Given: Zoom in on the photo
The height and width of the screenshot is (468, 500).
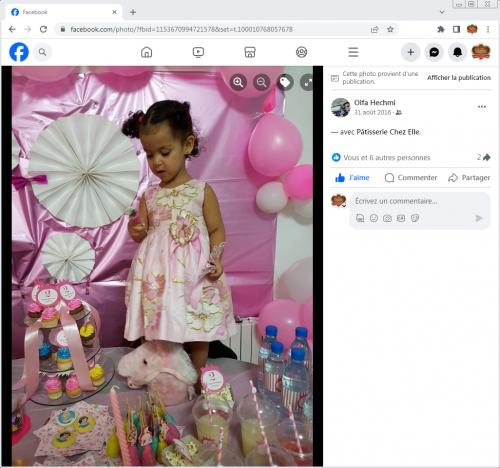Looking at the screenshot, I should click(x=238, y=82).
